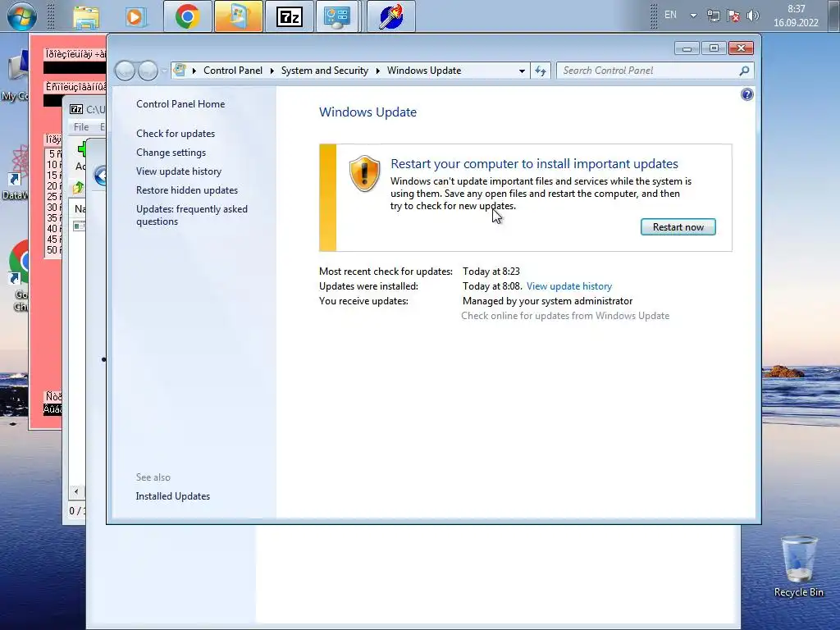The width and height of the screenshot is (840, 630).
Task: Click Check online for updates from Windows Update
Action: 565,316
